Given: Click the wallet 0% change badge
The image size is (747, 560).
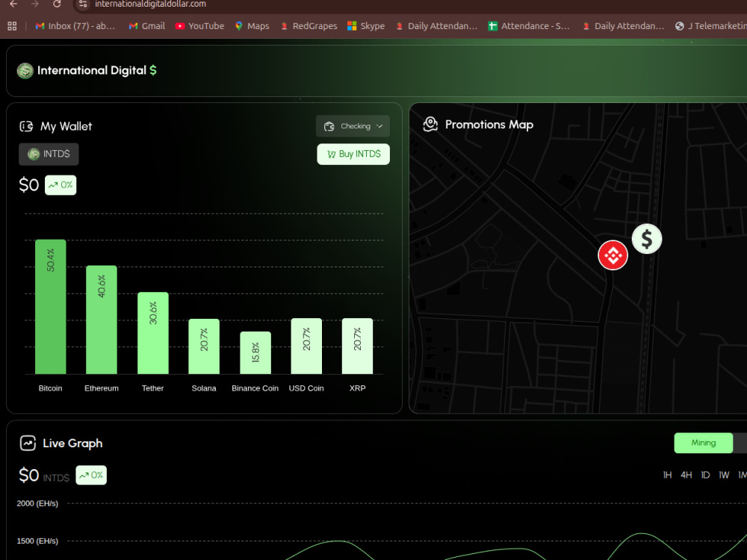Looking at the screenshot, I should pos(61,185).
